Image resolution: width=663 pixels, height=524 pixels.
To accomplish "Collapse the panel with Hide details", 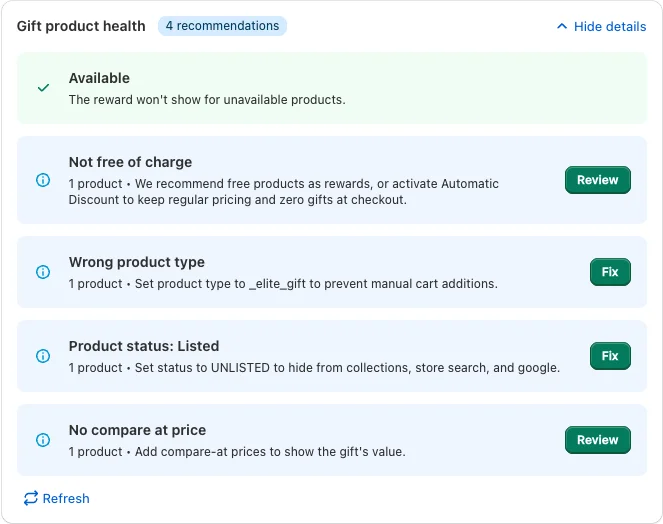I will [601, 26].
